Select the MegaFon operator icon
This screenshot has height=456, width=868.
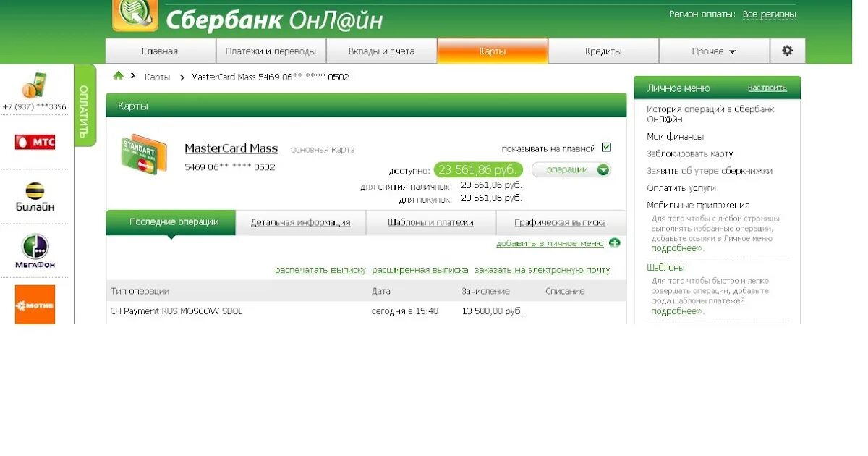pyautogui.click(x=35, y=251)
